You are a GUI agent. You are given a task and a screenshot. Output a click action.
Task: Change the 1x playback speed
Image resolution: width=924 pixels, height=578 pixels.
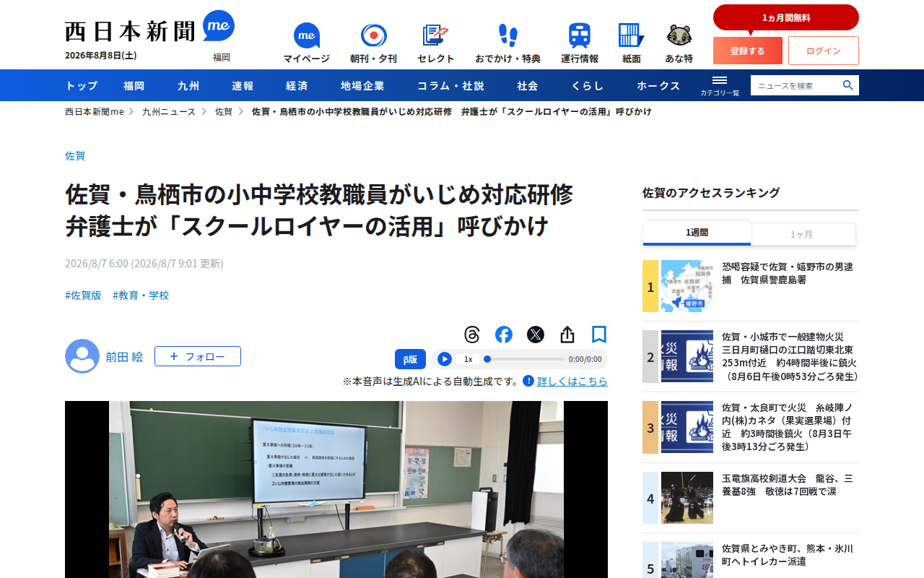(x=468, y=359)
